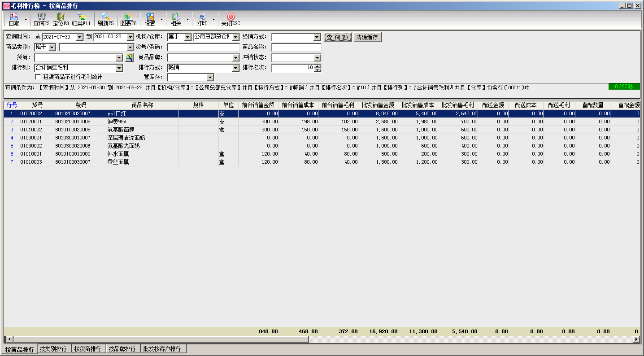Increase 排行名次 value with up arrow
The height and width of the screenshot is (356, 644).
point(318,66)
